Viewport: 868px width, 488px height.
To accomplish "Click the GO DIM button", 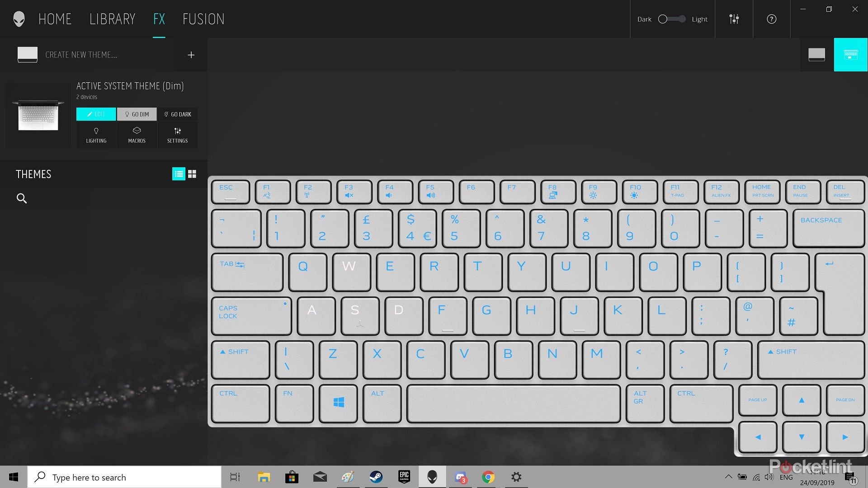I will pos(137,114).
